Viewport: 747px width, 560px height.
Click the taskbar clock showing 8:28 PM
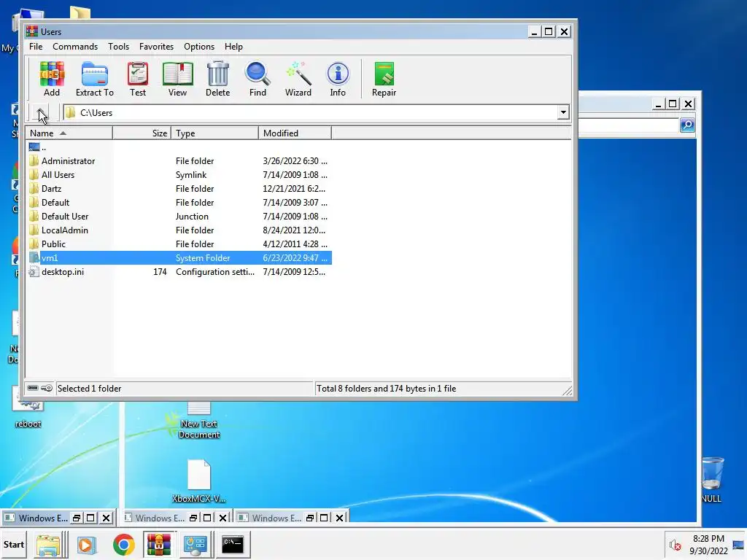708,545
